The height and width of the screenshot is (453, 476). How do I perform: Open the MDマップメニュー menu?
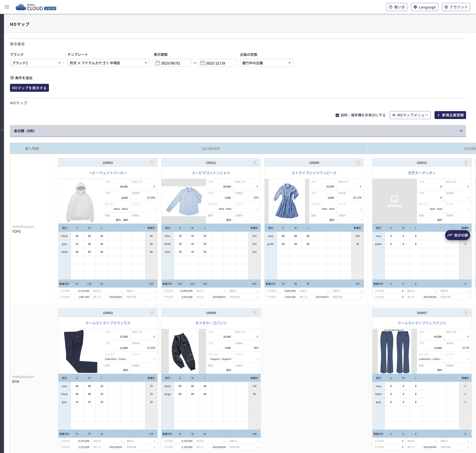[410, 115]
